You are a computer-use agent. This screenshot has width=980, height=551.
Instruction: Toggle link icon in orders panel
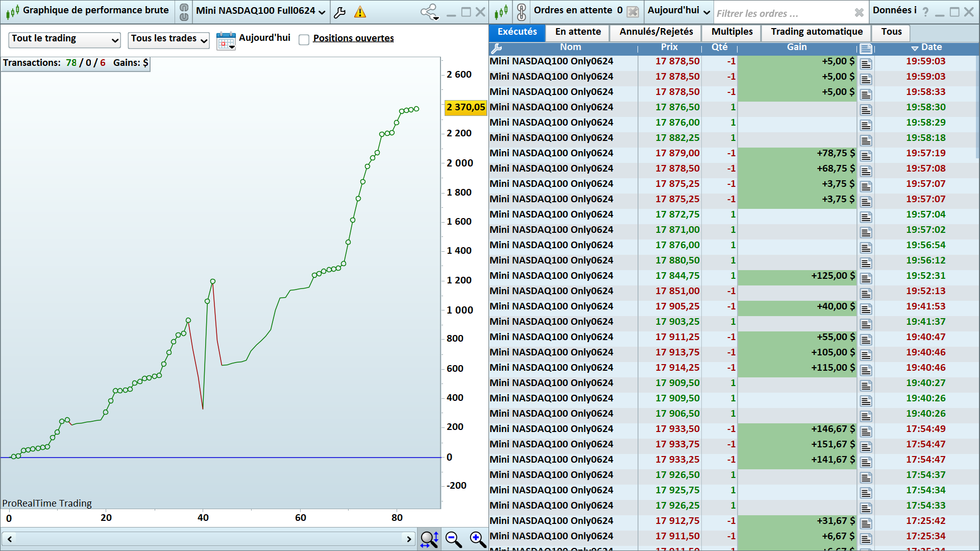click(521, 12)
